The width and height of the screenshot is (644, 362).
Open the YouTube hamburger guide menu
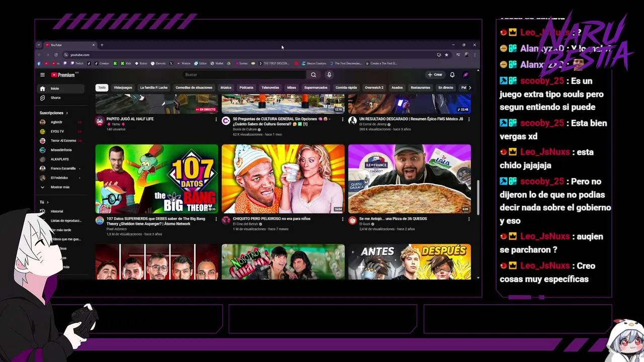[x=42, y=75]
